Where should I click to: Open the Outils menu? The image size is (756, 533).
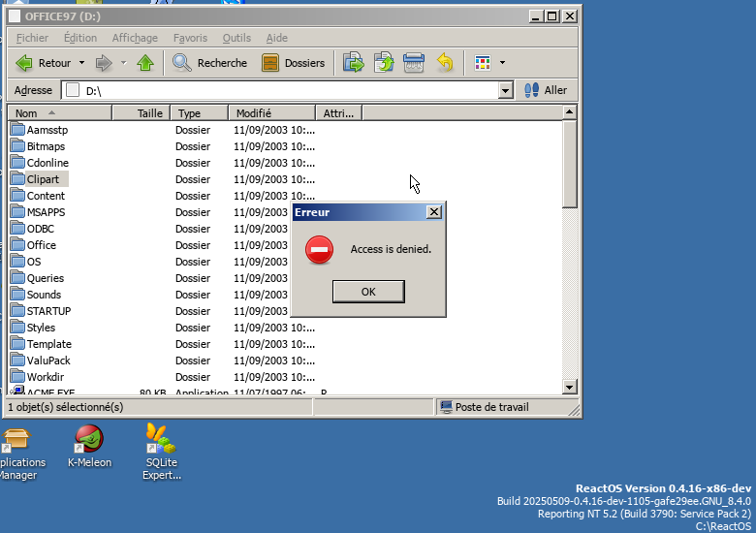(x=236, y=38)
